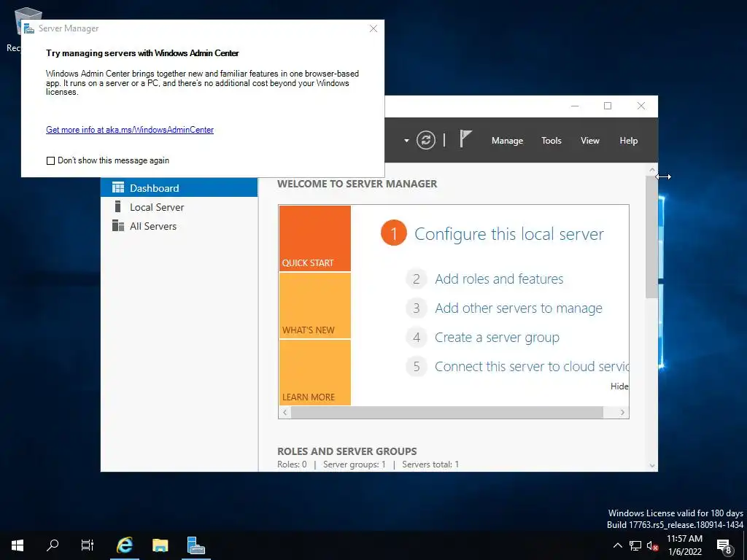
Task: Click the horizontal scrollbar right arrow in welcome tile
Action: click(622, 413)
